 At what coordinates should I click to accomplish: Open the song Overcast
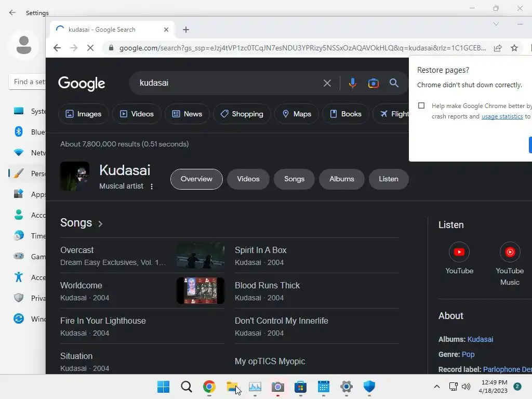[x=77, y=250]
